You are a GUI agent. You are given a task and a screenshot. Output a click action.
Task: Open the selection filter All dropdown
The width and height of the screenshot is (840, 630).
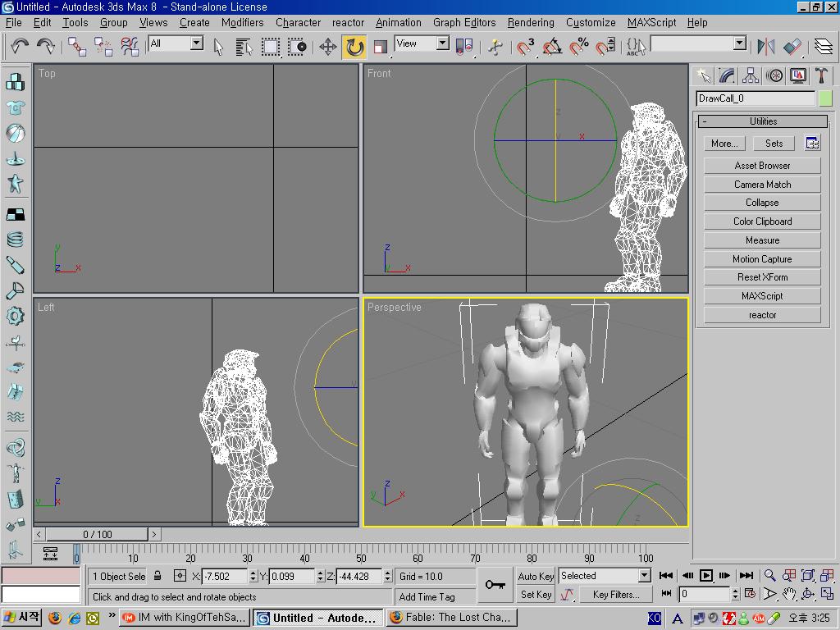tap(197, 43)
